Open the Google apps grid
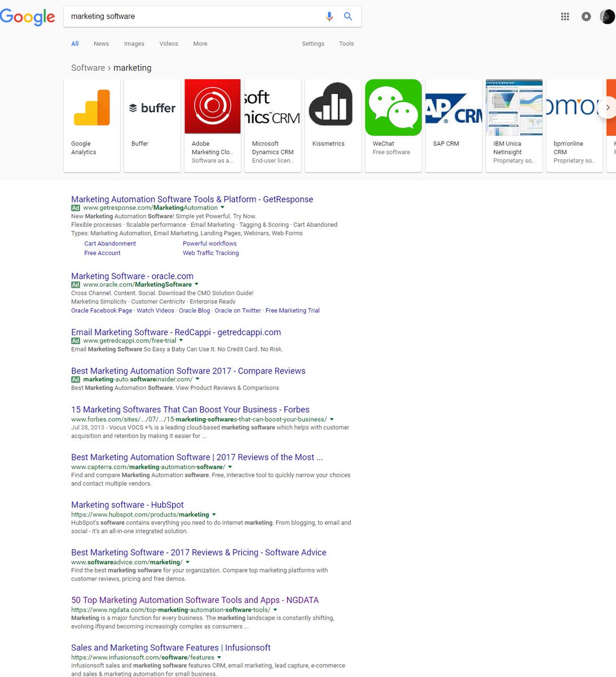This screenshot has width=616, height=677. [x=565, y=16]
